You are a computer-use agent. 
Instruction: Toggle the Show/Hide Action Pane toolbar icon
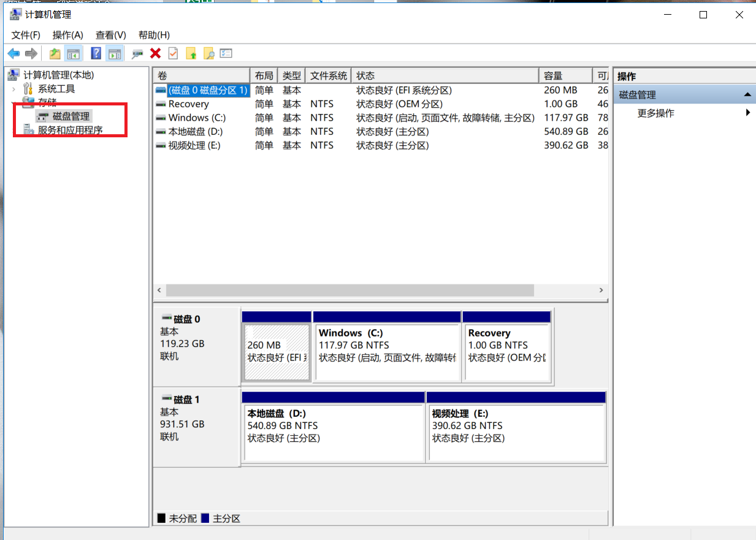click(114, 54)
